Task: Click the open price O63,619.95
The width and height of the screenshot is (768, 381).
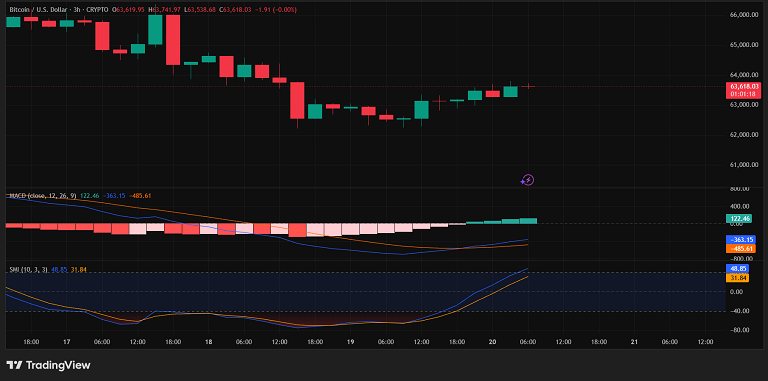Action: pyautogui.click(x=129, y=9)
